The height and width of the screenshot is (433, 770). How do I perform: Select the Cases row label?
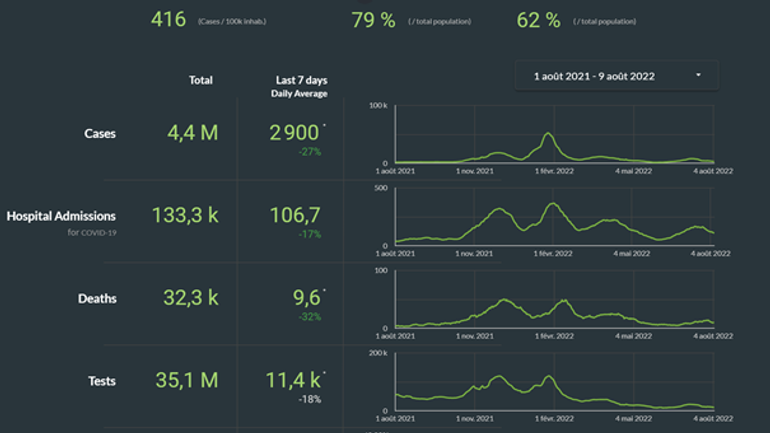99,133
